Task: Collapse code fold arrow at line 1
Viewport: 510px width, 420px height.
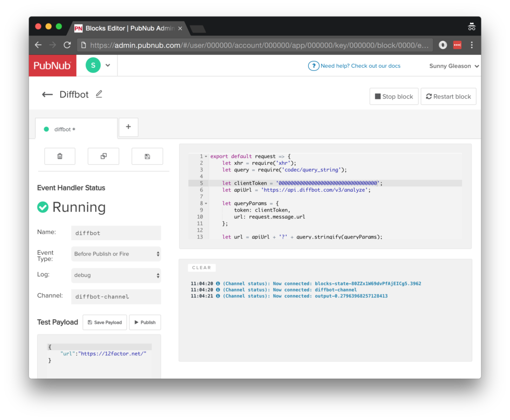Action: pyautogui.click(x=206, y=156)
